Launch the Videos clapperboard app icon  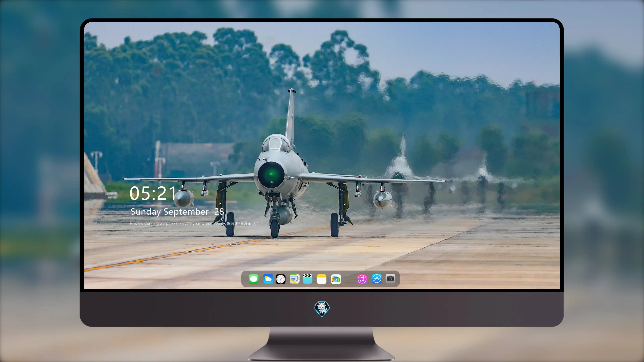(308, 279)
